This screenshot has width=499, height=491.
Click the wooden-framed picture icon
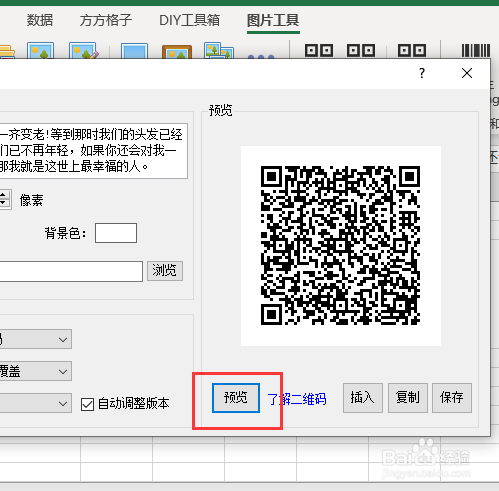[177, 52]
